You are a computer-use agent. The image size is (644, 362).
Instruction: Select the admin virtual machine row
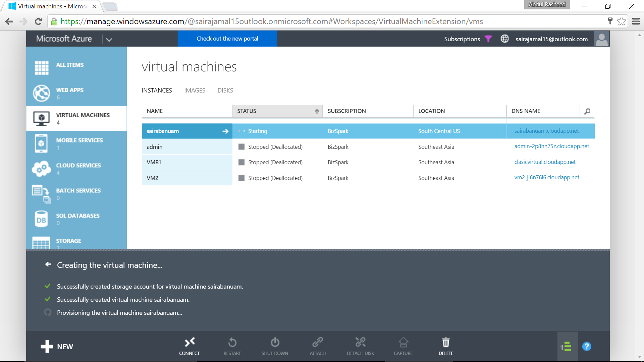368,146
